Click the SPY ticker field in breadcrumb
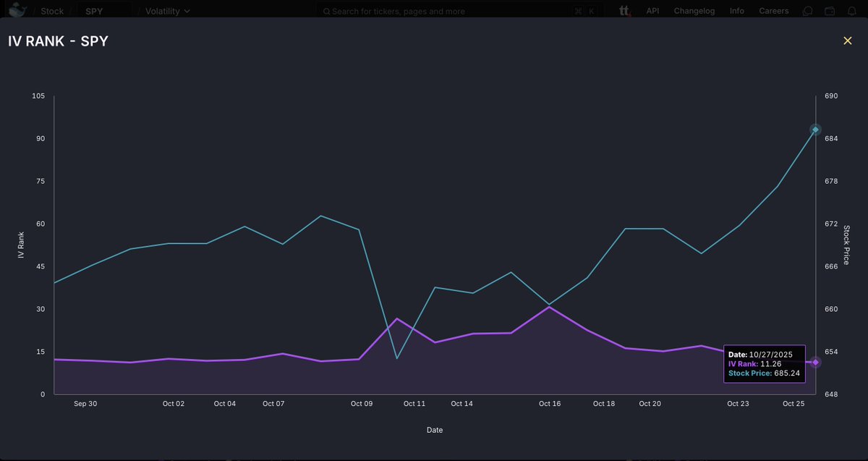The width and height of the screenshot is (868, 461). 104,12
